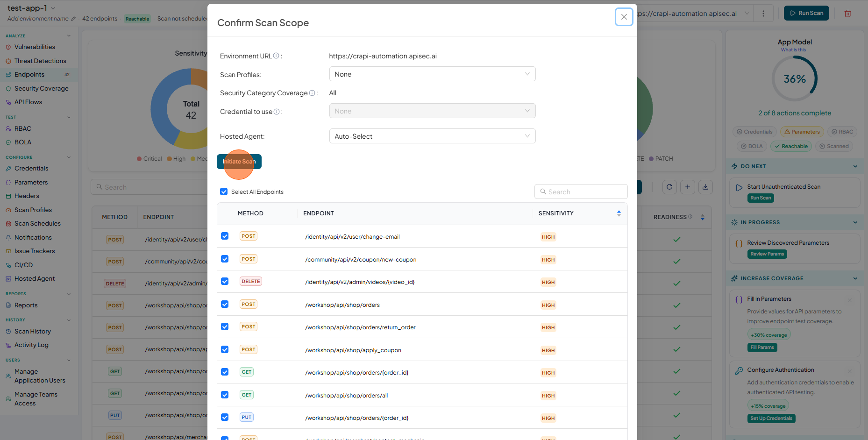868x440 pixels.
Task: Collapse the TEST sidebar section
Action: click(x=69, y=117)
